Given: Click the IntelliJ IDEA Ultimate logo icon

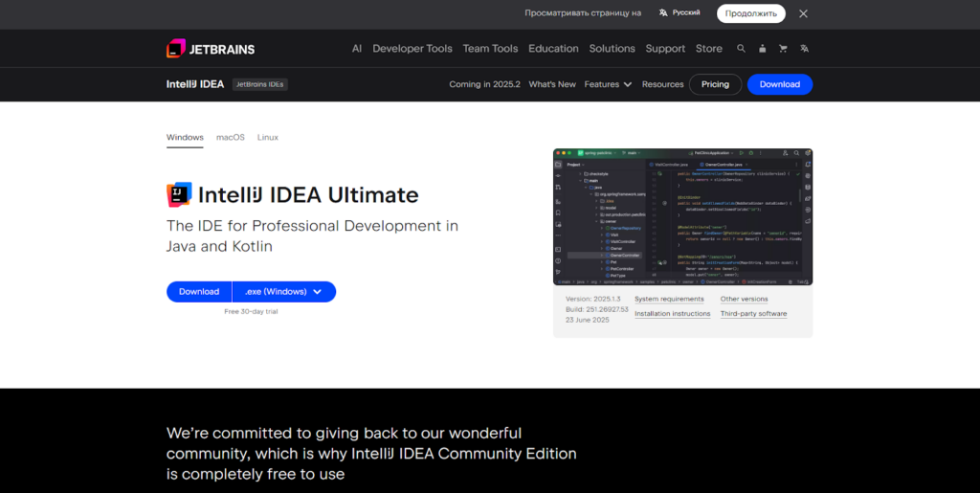Looking at the screenshot, I should tap(179, 195).
